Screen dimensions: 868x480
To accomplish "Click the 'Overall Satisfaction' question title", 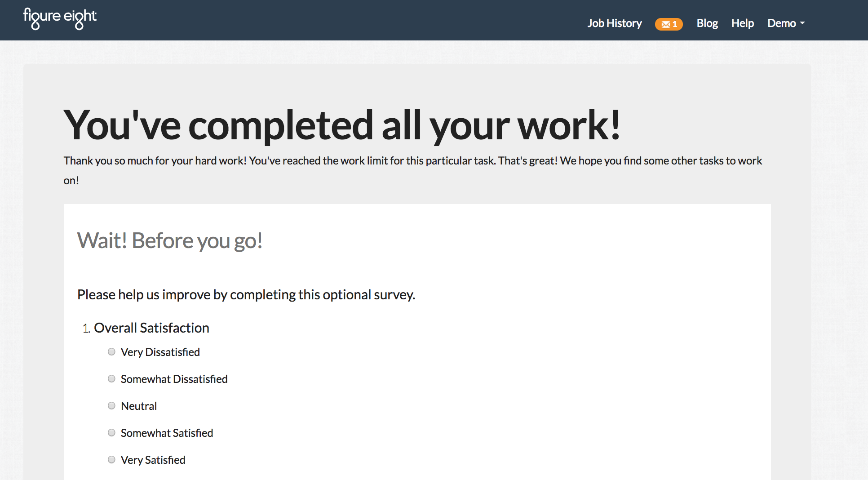I will (x=151, y=328).
